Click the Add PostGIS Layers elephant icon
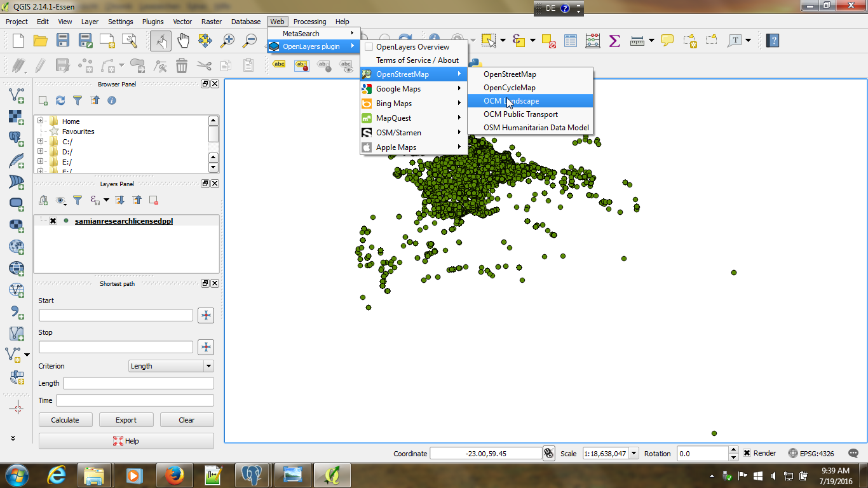 pos(17,139)
